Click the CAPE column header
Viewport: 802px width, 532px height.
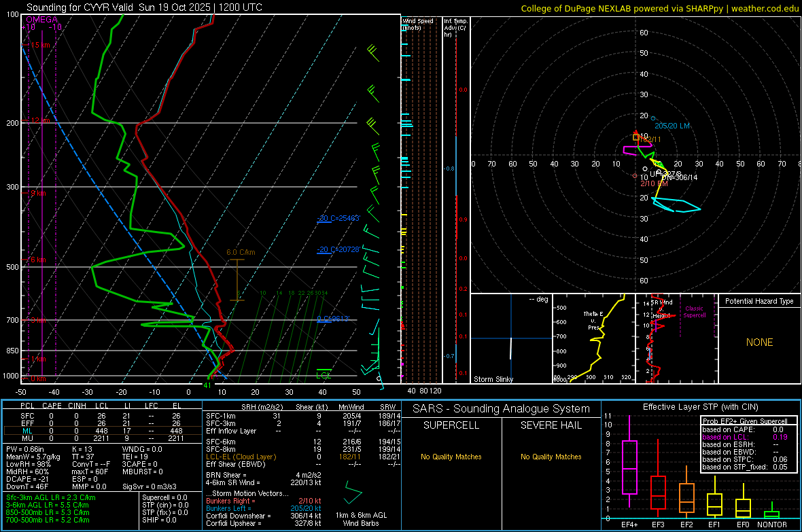[52, 406]
